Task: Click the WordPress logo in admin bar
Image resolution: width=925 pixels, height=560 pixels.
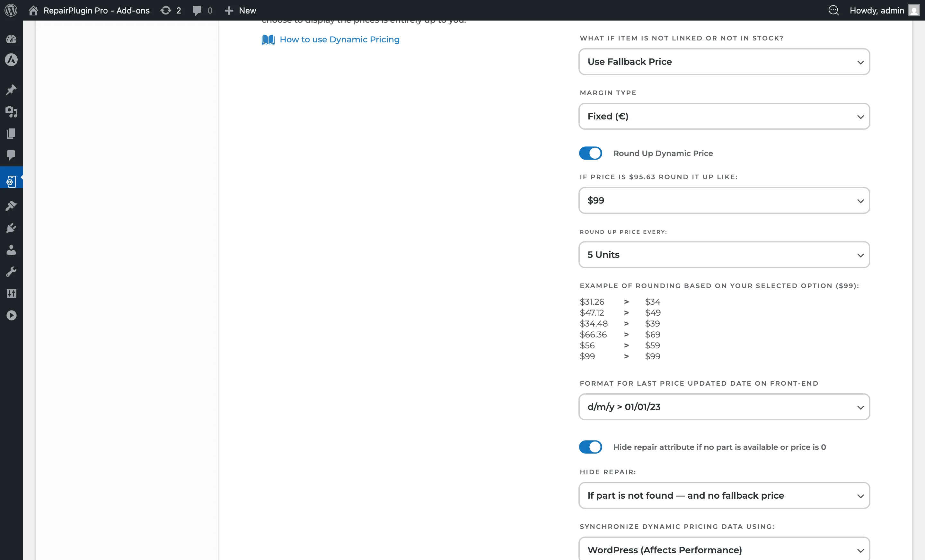Action: tap(11, 10)
